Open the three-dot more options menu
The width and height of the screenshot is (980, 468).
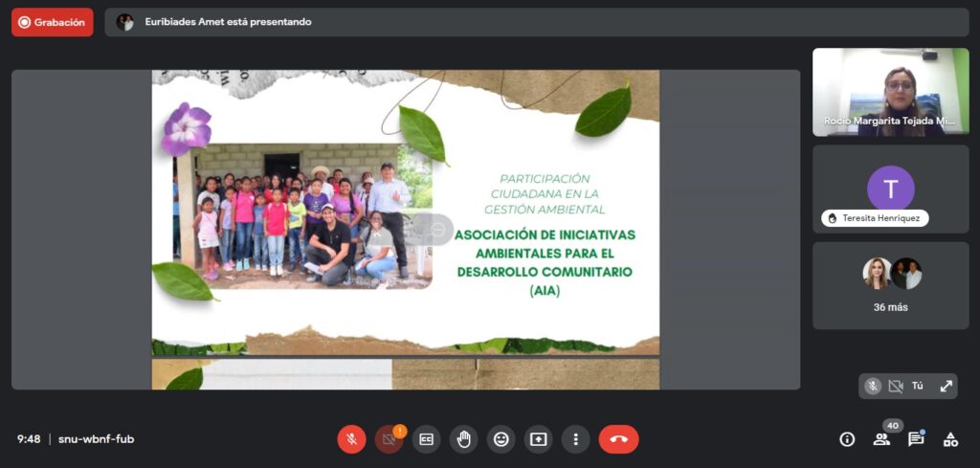coord(575,439)
